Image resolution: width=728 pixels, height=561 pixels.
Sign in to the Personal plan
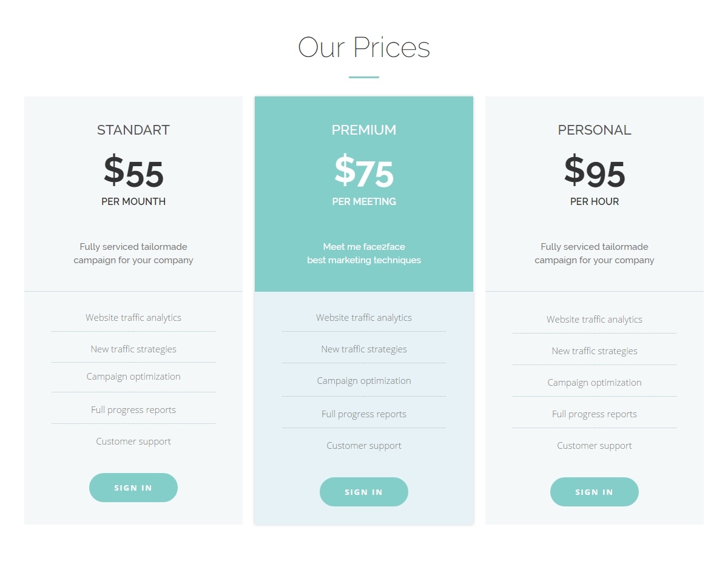[595, 492]
